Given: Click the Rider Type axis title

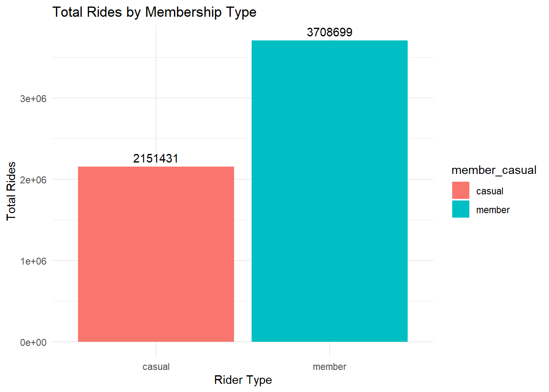Looking at the screenshot, I should (x=243, y=380).
